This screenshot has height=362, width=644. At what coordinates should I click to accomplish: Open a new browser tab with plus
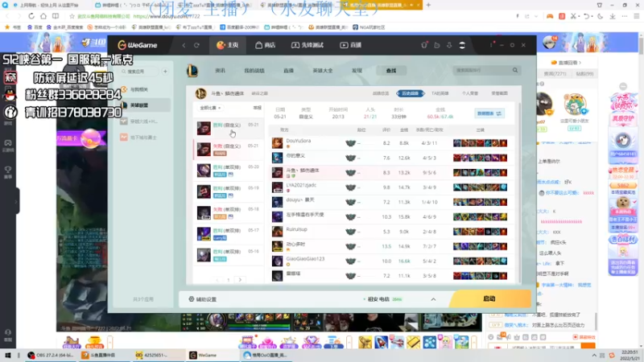click(428, 5)
